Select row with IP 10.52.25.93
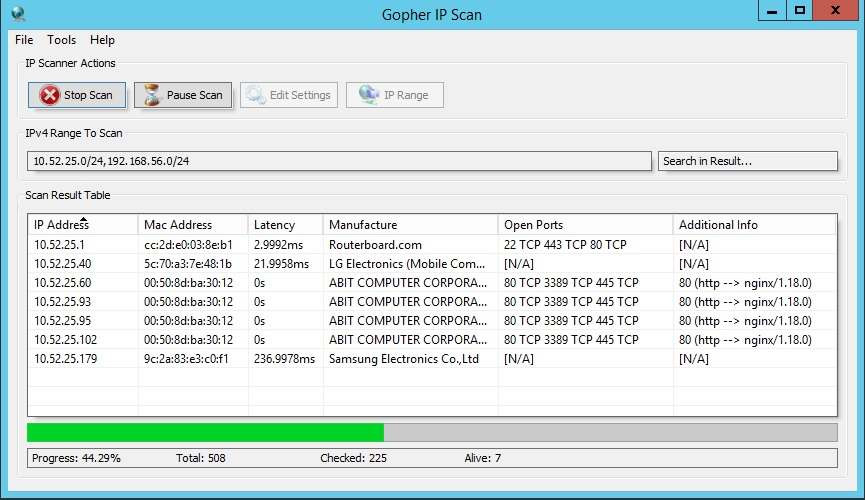The height and width of the screenshot is (500, 865). point(432,302)
